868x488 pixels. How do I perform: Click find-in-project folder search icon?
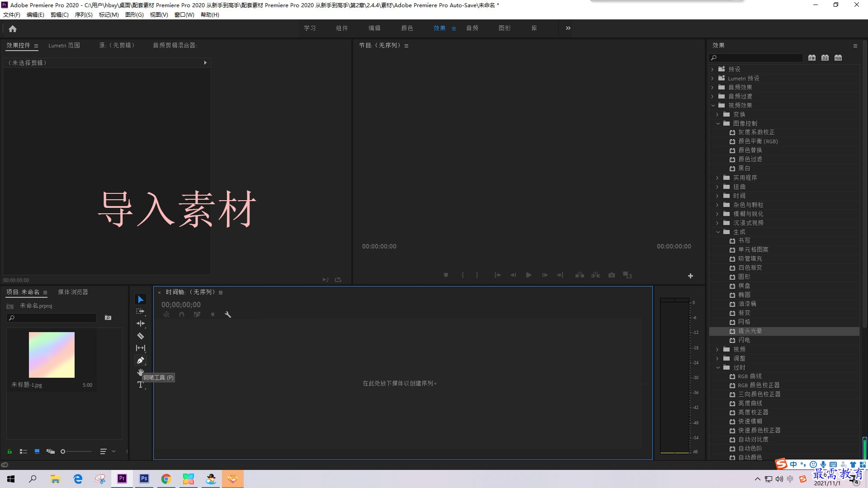click(x=108, y=318)
